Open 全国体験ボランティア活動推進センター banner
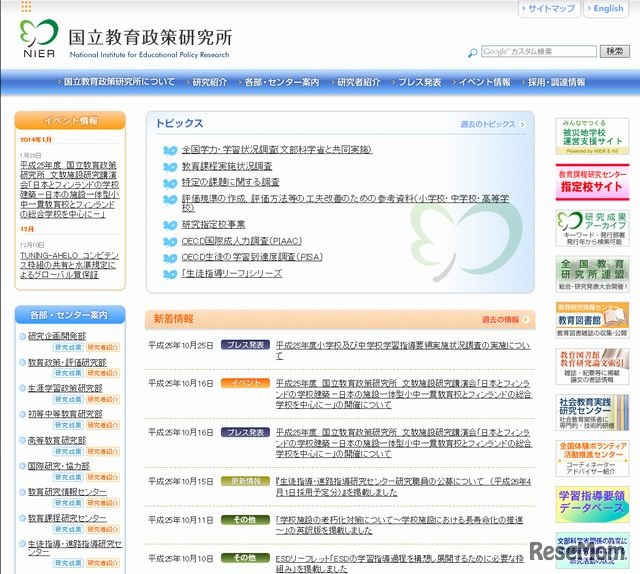 [x=592, y=458]
